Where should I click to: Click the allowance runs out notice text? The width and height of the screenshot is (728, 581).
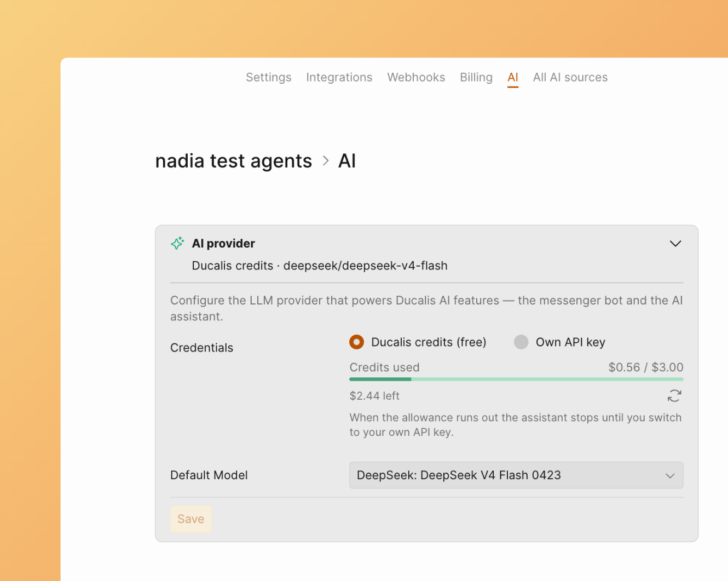tap(516, 425)
